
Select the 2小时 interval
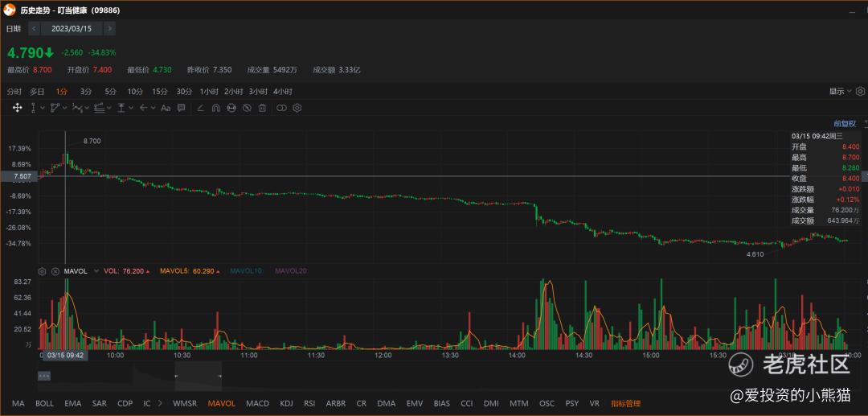[x=234, y=92]
